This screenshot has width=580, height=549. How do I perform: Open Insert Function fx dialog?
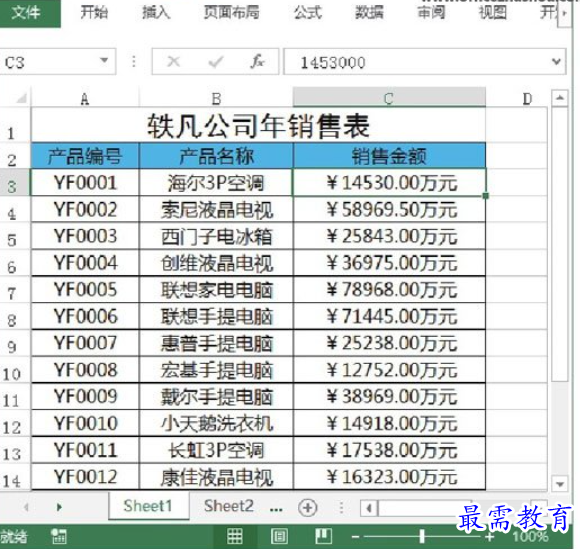[x=257, y=61]
